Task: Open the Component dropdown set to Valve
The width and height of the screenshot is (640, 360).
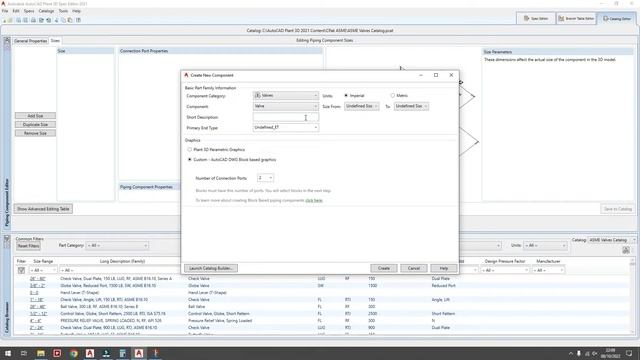Action: [286, 106]
